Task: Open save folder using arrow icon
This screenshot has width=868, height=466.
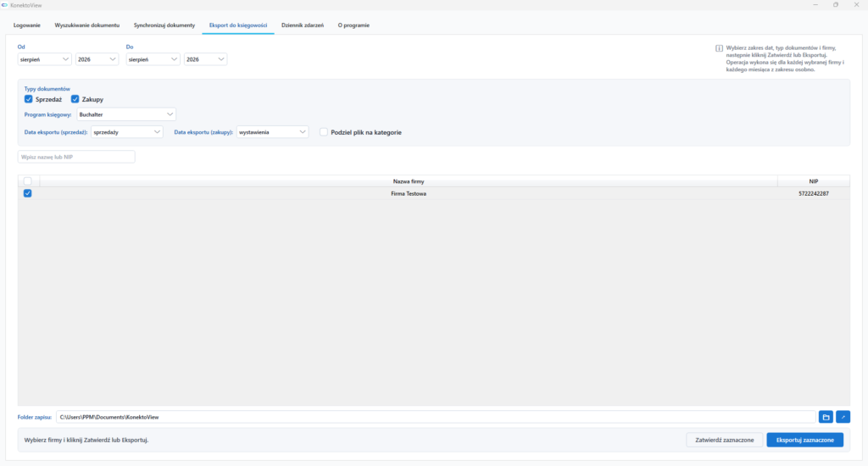Action: point(843,418)
